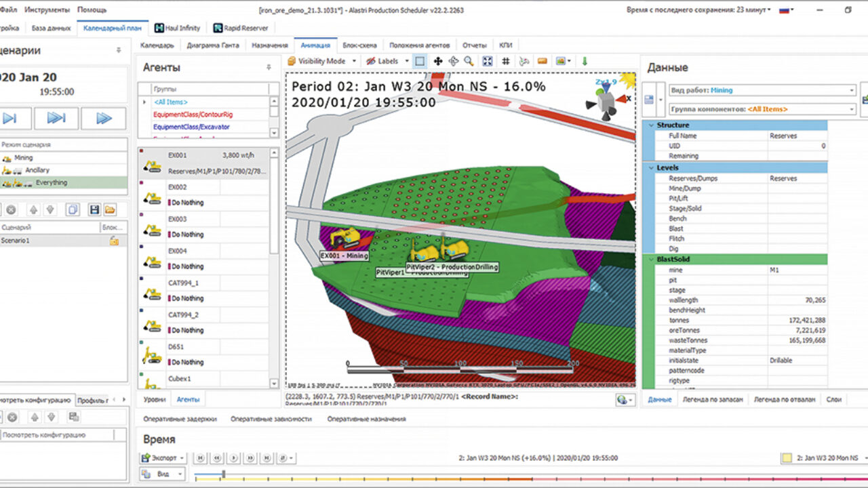Click the duplicate scenario (copy) icon
The width and height of the screenshot is (868, 488).
[x=73, y=209]
